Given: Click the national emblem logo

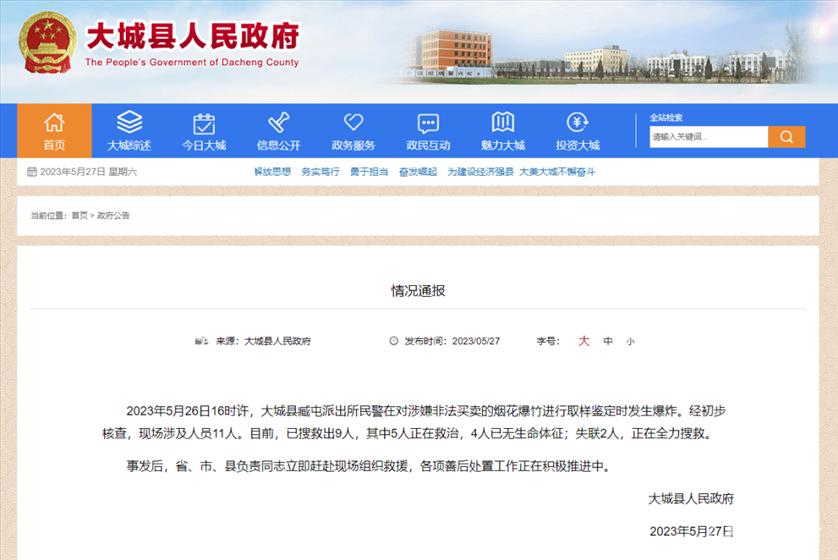Looking at the screenshot, I should [47, 43].
